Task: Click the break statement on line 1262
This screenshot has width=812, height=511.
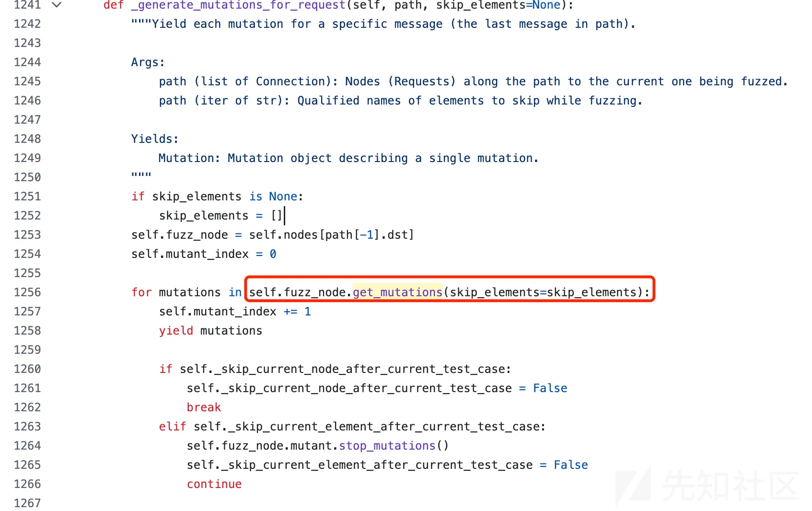Action: (x=204, y=407)
